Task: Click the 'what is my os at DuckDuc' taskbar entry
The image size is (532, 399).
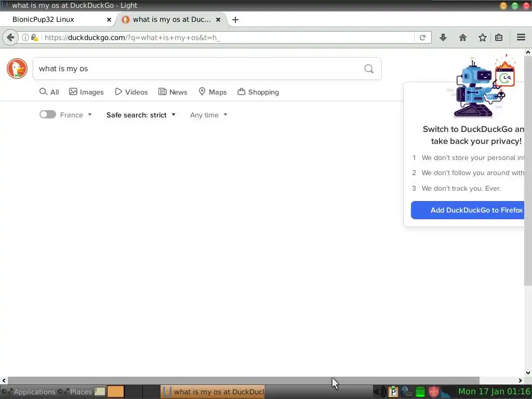Action: point(212,392)
